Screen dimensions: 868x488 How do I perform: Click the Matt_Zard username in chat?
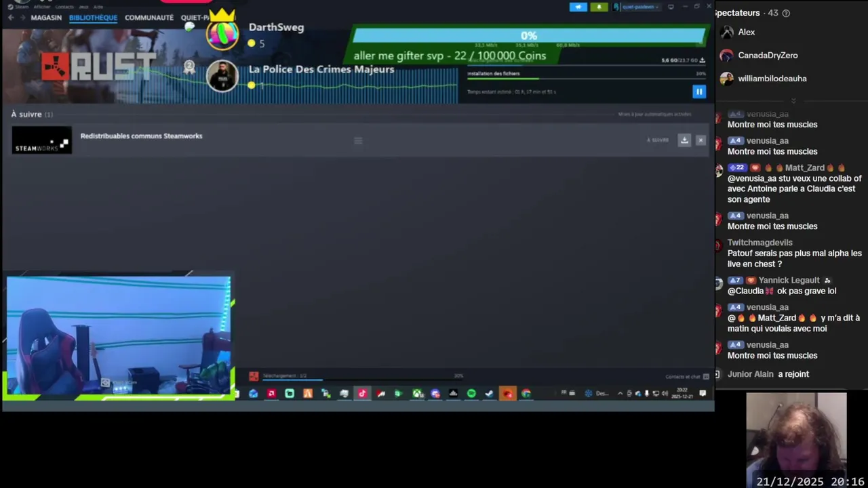pos(804,168)
